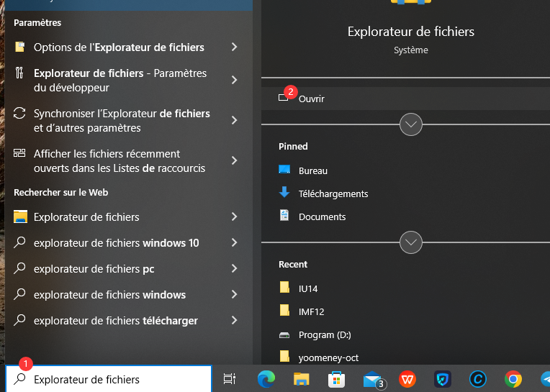Click the folder options icon beside Options de l'Explorateur
The width and height of the screenshot is (550, 392).
(19, 47)
